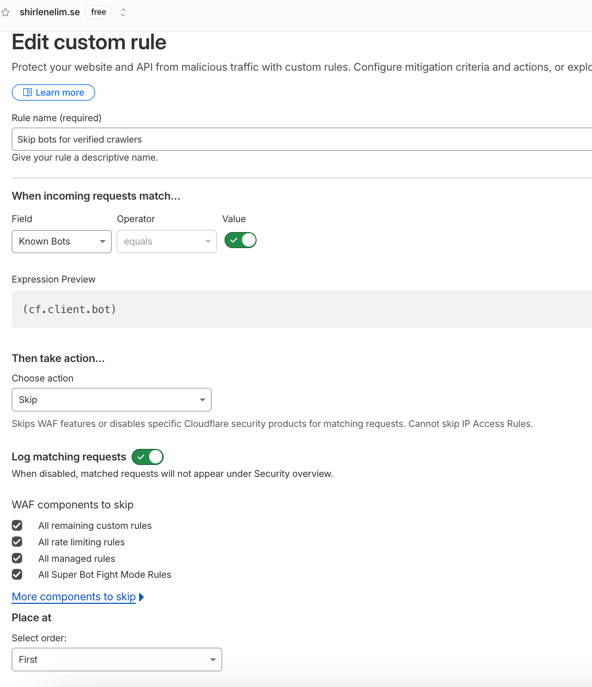The width and height of the screenshot is (592, 687).
Task: Open the First select order dropdown
Action: click(x=117, y=659)
